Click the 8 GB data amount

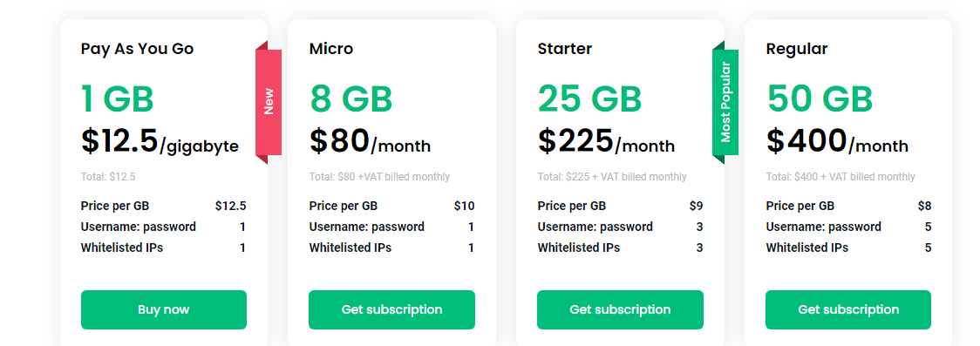[x=350, y=98]
